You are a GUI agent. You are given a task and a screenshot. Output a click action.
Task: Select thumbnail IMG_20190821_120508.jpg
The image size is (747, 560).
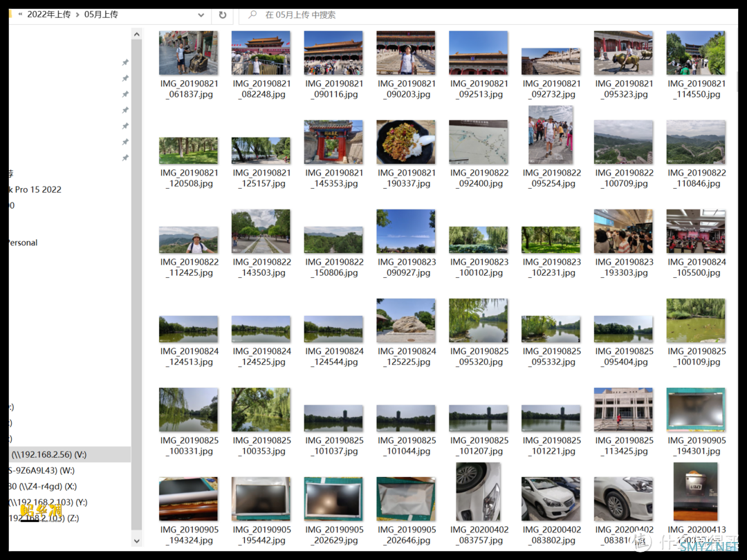189,151
